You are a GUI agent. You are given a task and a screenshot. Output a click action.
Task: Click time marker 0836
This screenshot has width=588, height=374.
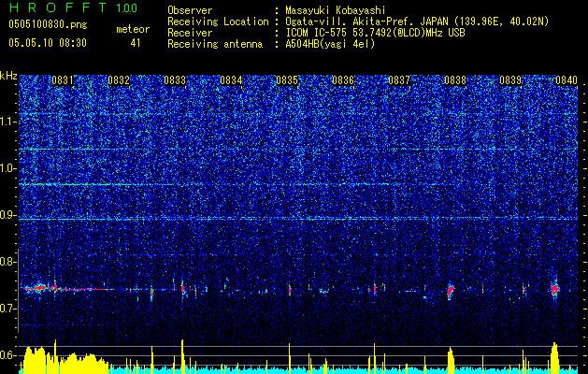(x=343, y=80)
